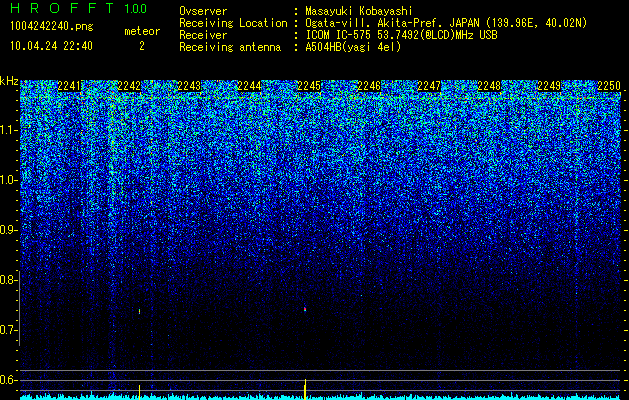The height and width of the screenshot is (400, 629).
Task: Select the filename 1004242240.png
Action: pos(52,27)
